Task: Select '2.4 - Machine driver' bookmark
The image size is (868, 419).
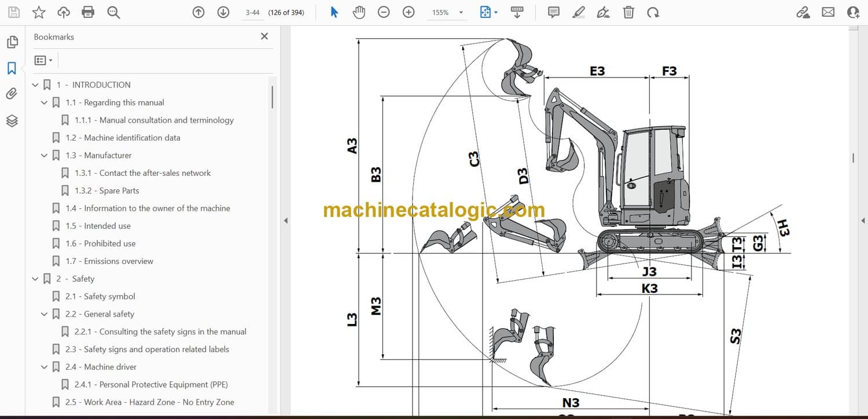Action: 101,367
